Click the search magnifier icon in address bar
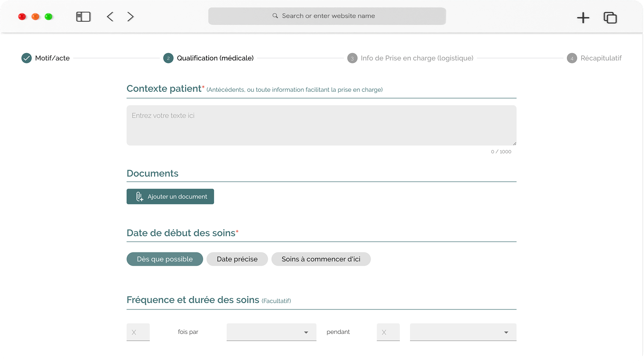 [275, 16]
